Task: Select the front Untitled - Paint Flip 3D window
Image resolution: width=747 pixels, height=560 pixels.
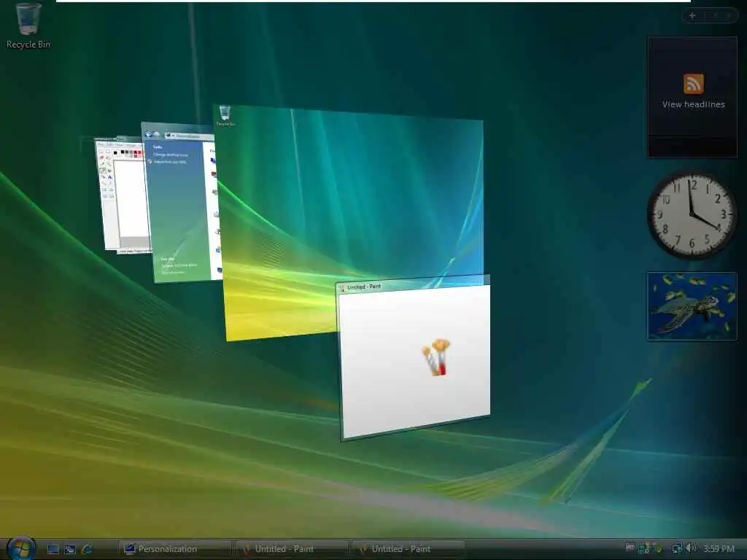Action: (x=414, y=359)
